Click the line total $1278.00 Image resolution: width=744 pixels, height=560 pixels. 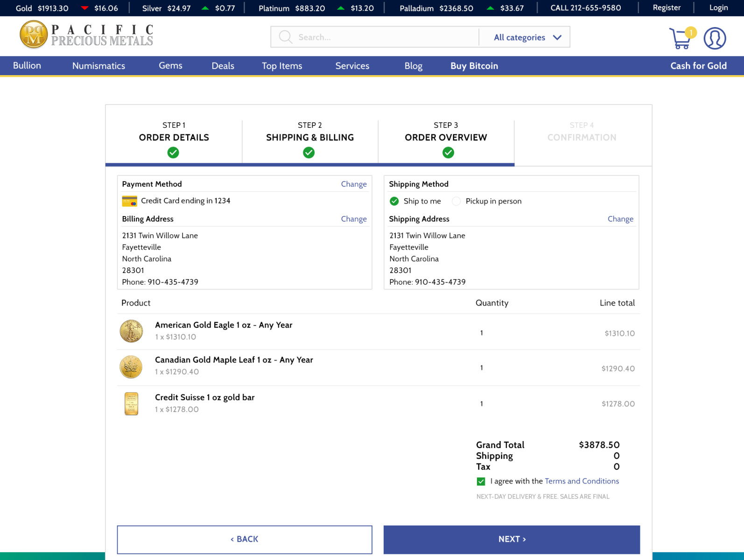pyautogui.click(x=618, y=404)
